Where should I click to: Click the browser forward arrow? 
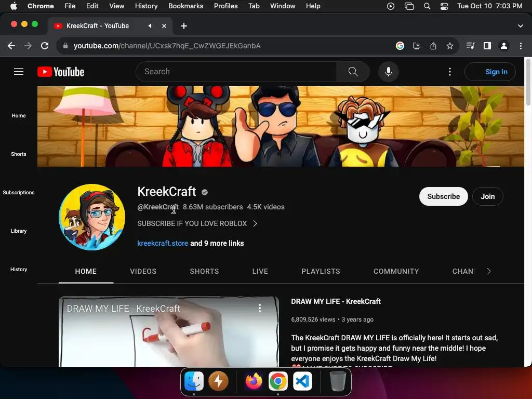click(x=28, y=46)
